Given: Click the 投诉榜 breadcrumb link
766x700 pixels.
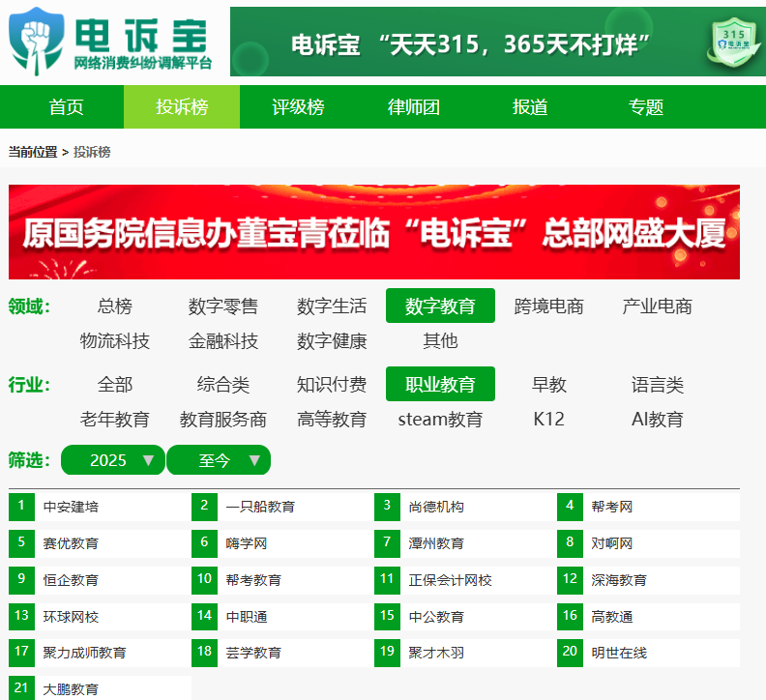Looking at the screenshot, I should pos(92,152).
